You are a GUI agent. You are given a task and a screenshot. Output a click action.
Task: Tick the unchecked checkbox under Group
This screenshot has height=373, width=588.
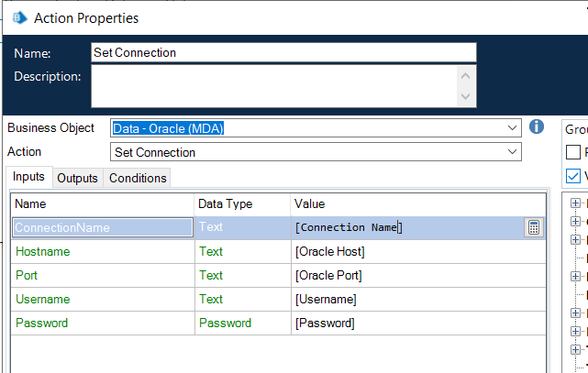[x=573, y=152]
